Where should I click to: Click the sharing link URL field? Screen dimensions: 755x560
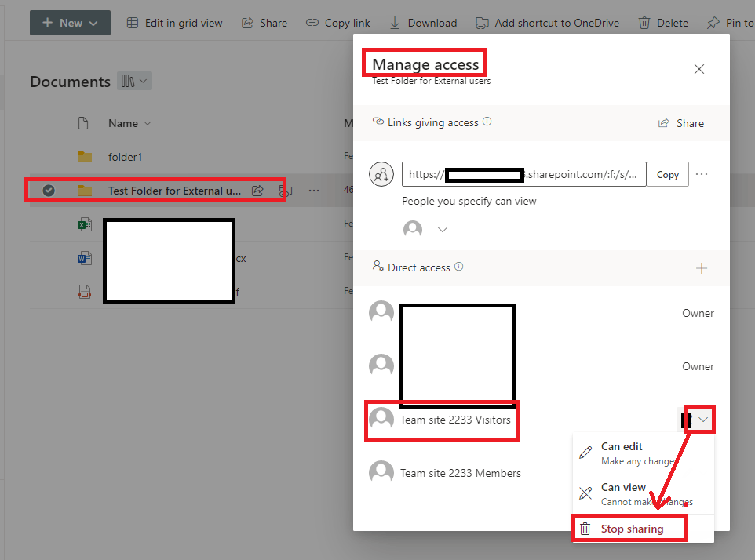click(x=524, y=174)
